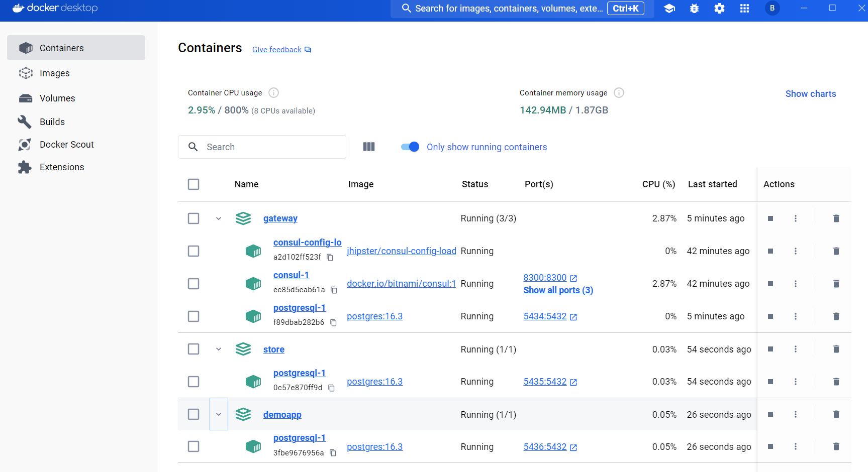The height and width of the screenshot is (472, 868).
Task: Select the demoapp stack checkbox
Action: pyautogui.click(x=194, y=414)
